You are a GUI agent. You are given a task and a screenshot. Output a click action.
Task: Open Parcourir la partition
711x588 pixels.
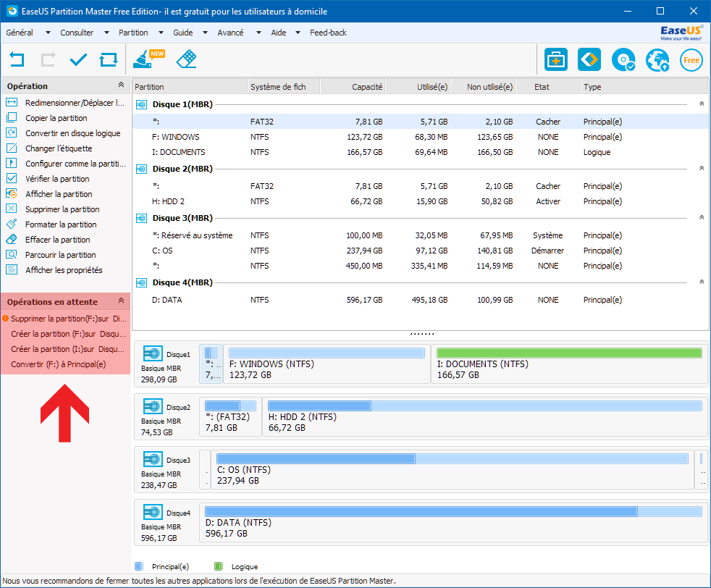(51, 255)
